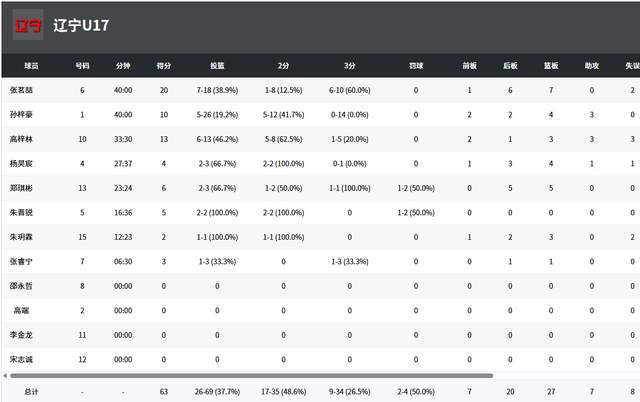The height and width of the screenshot is (402, 640).
Task: Click the 助攻 column header
Action: tap(592, 66)
